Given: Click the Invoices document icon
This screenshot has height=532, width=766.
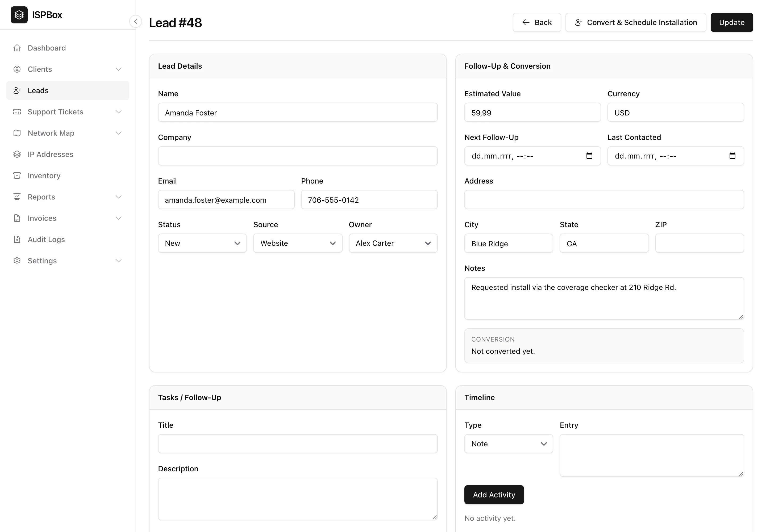Looking at the screenshot, I should point(17,218).
